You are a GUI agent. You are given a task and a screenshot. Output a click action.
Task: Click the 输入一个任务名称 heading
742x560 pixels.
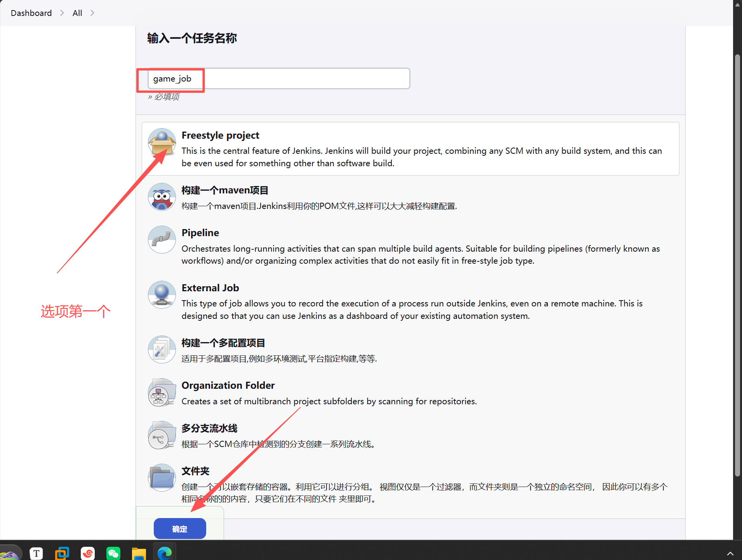(192, 38)
